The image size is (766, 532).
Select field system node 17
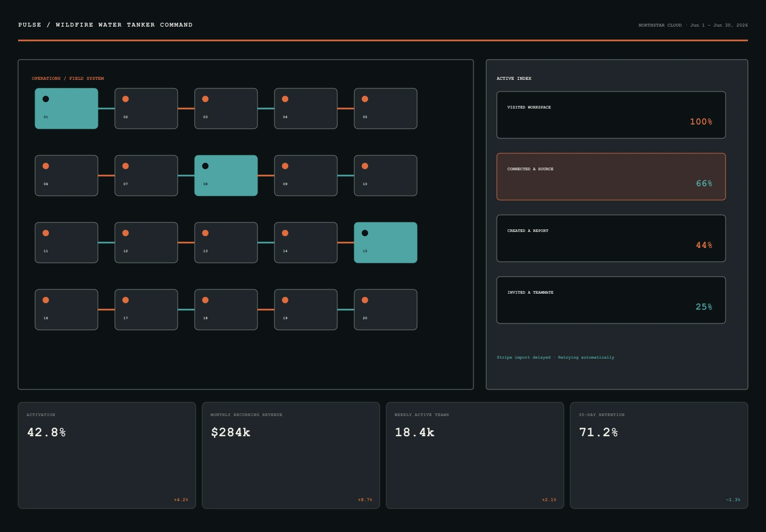click(x=146, y=310)
